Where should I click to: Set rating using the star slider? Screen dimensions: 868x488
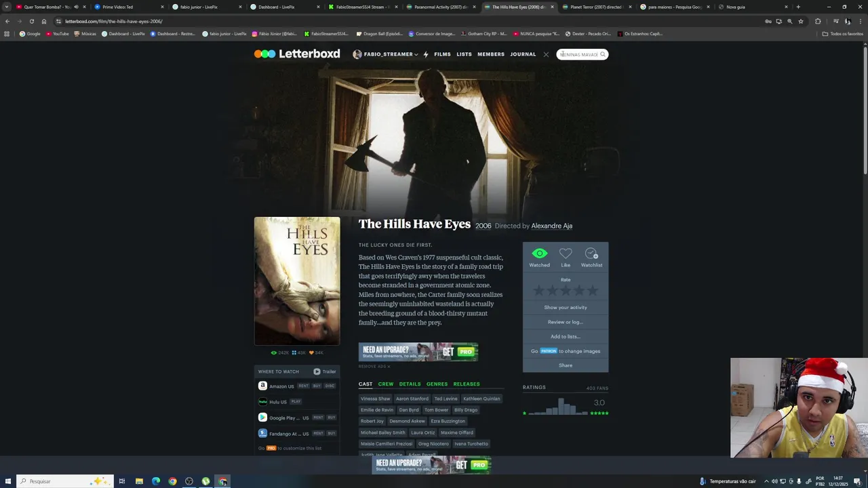[566, 291]
